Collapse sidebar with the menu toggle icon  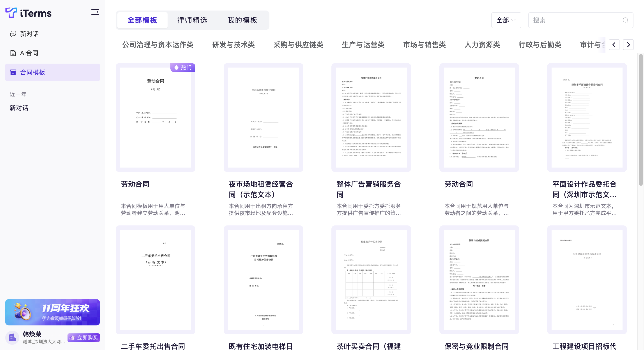coord(95,12)
